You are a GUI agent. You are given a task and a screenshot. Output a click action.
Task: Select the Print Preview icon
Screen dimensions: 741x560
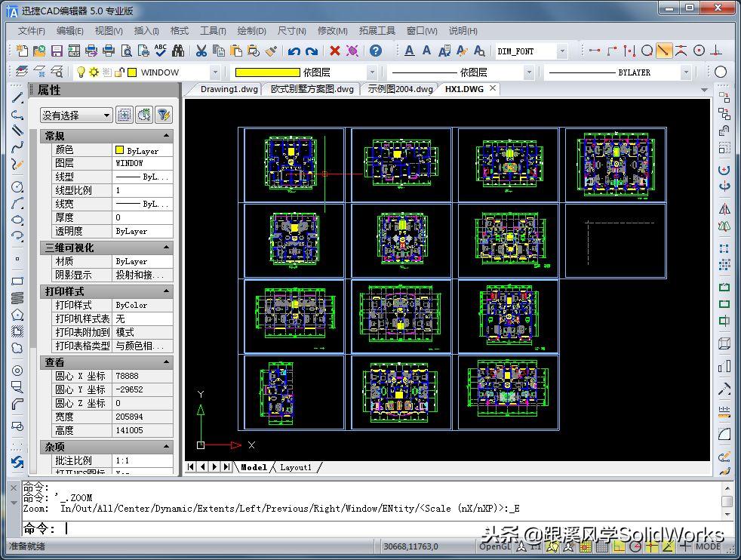click(127, 50)
